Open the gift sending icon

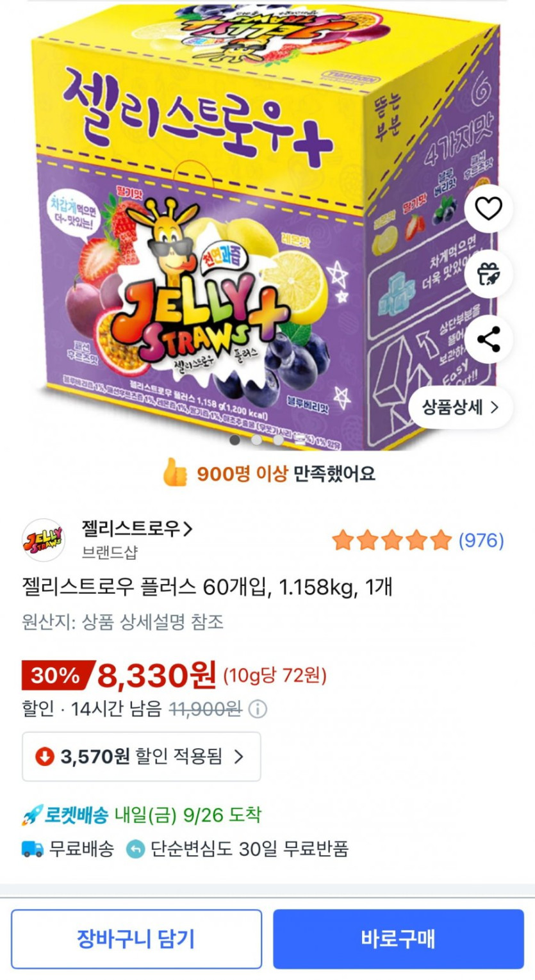pyautogui.click(x=489, y=274)
